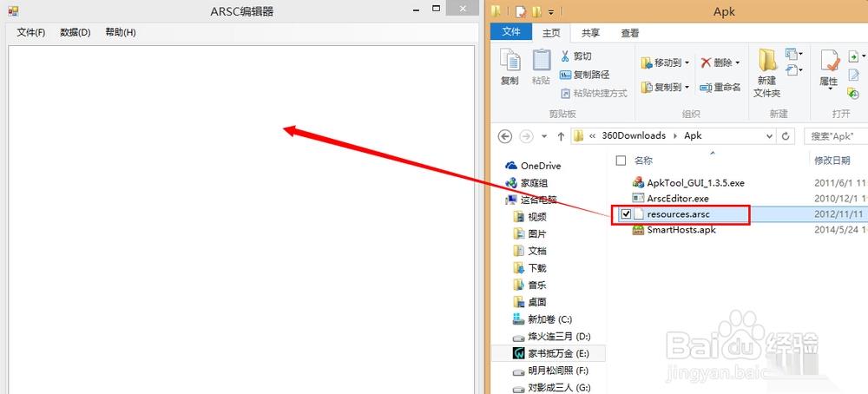868x394 pixels.
Task: Click the ArscEditor.exe file icon
Action: (638, 198)
